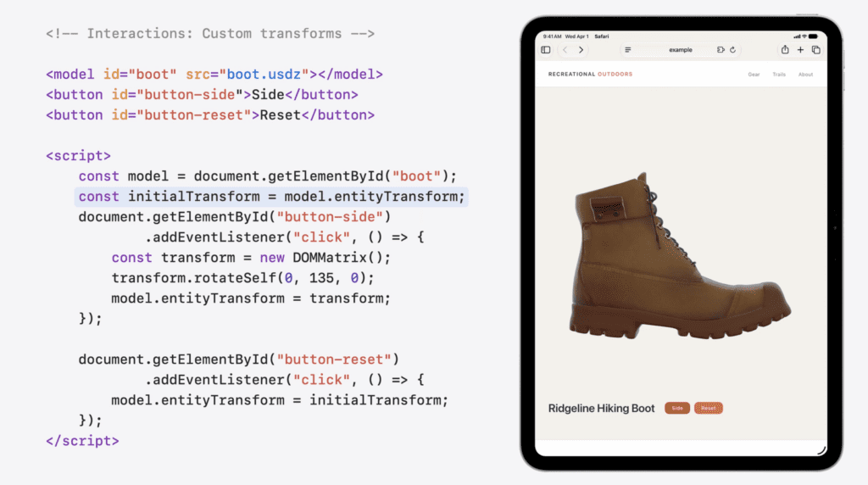868x485 pixels.
Task: Click the Reset button
Action: pyautogui.click(x=709, y=408)
